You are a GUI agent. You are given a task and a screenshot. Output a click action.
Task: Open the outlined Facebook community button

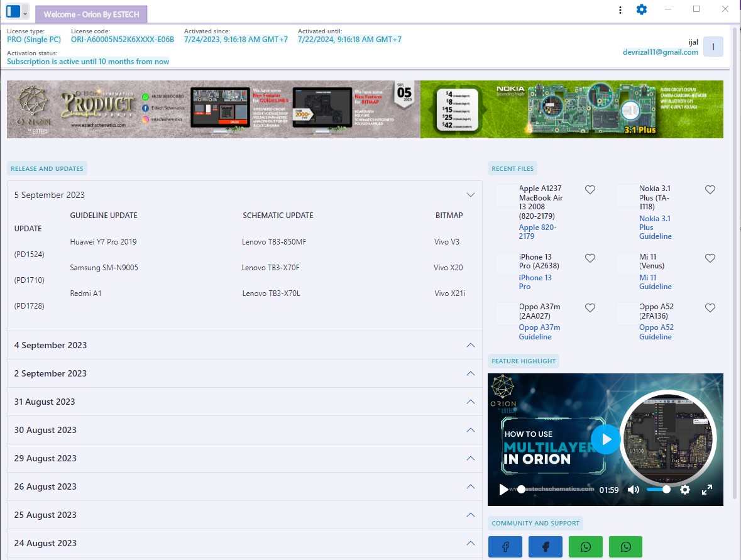[505, 547]
